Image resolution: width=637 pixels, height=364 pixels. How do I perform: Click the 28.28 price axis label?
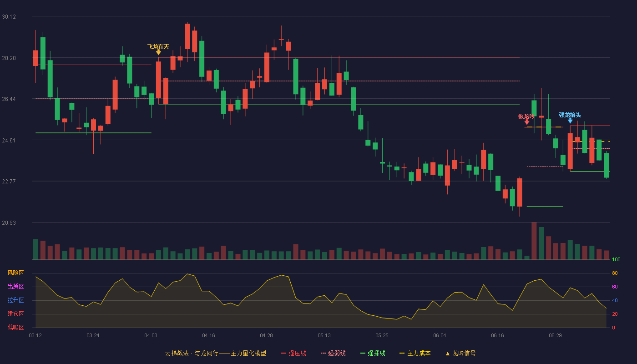click(x=9, y=58)
